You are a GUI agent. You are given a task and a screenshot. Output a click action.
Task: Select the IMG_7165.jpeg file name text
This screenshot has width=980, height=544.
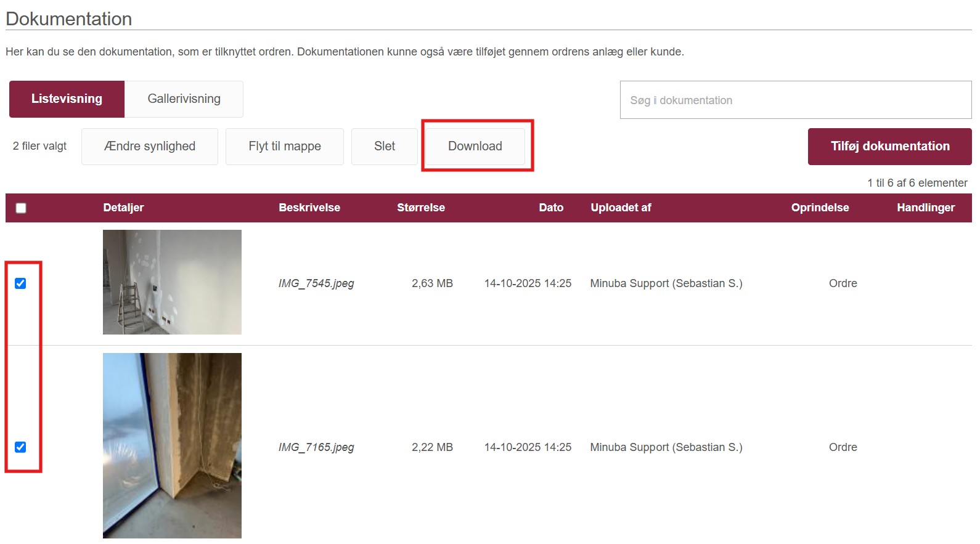tap(316, 447)
